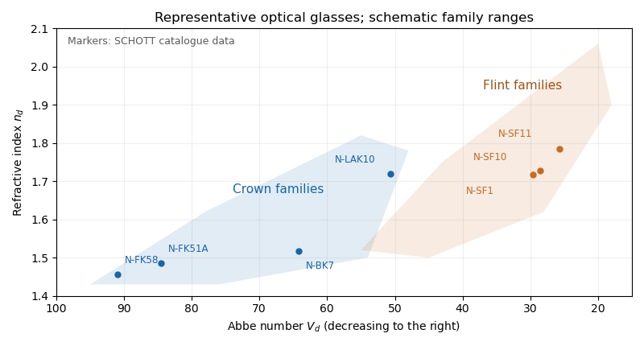
Task: Click the N-BK7 text label
Action: click(x=320, y=266)
